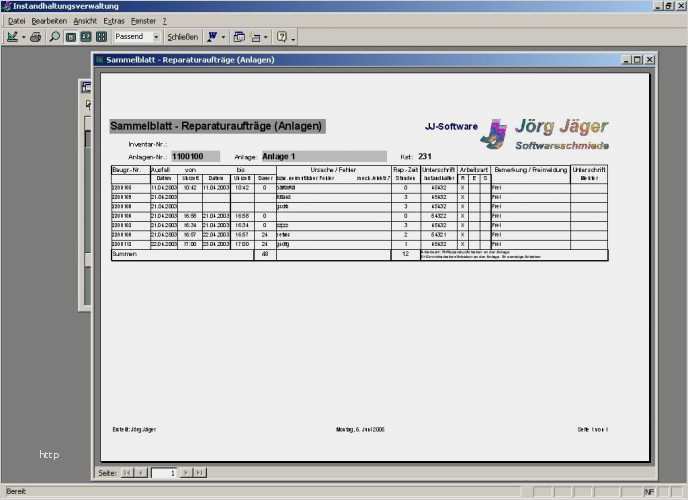Go to next report page
This screenshot has height=500, width=688.
[x=186, y=473]
